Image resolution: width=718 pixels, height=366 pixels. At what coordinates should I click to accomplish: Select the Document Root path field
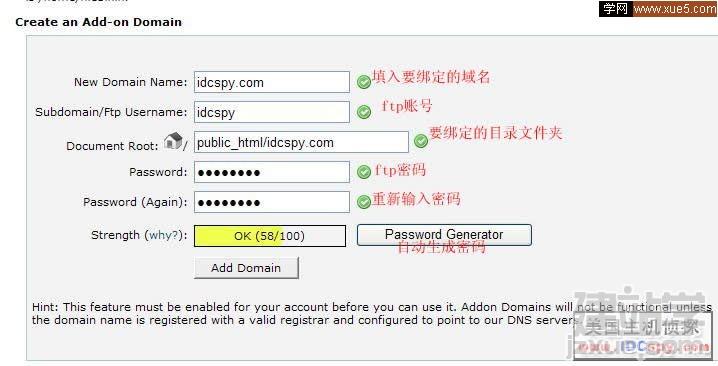click(301, 142)
